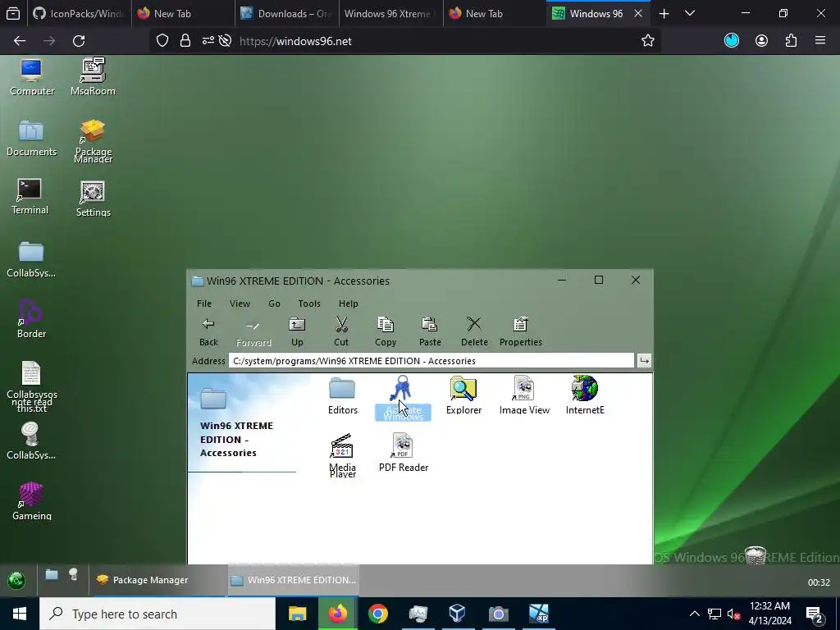Screen dimensions: 840x630
Task: Click the shield tracking protection icon
Action: click(x=162, y=41)
